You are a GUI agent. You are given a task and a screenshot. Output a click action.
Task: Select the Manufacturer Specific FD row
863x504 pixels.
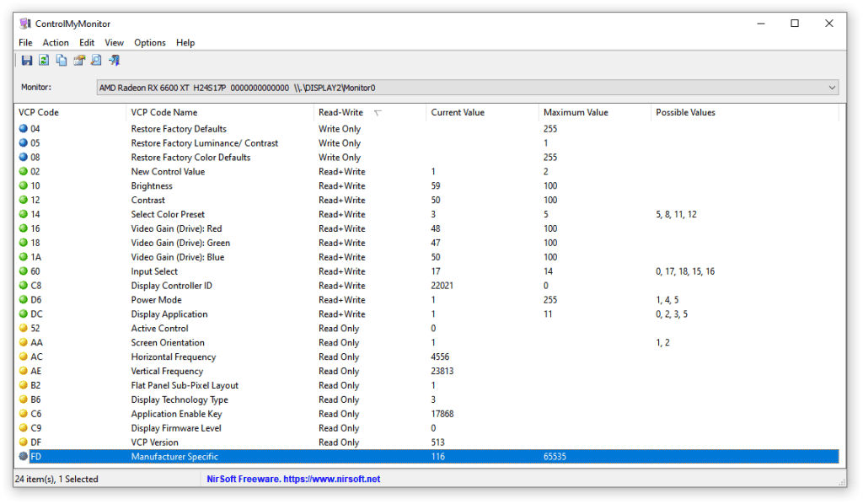(174, 457)
